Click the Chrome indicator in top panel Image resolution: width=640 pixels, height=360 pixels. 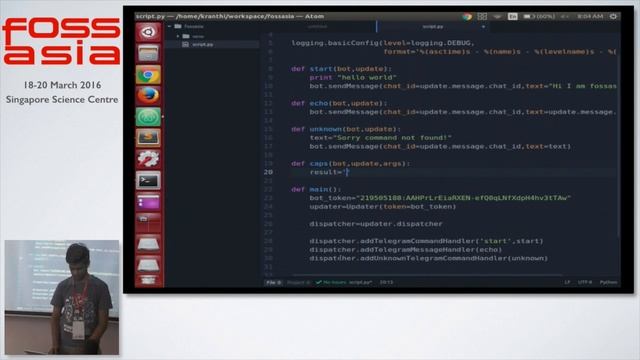467,16
